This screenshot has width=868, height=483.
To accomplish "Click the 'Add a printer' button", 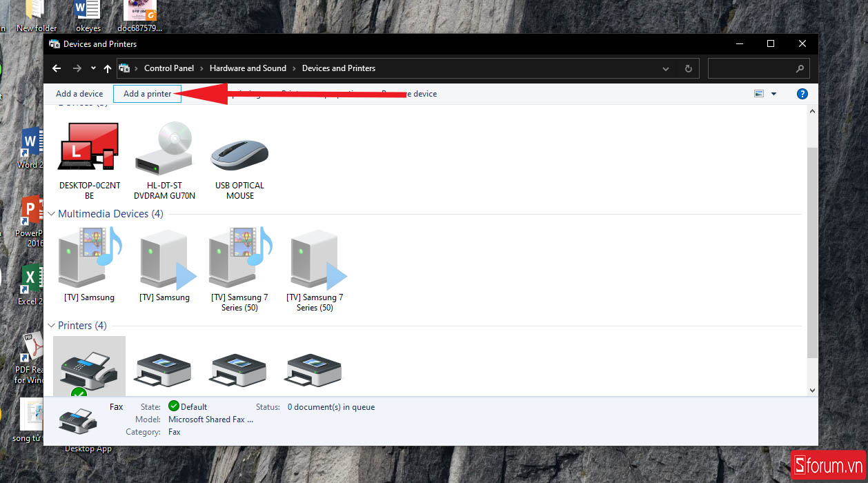I will pos(147,94).
